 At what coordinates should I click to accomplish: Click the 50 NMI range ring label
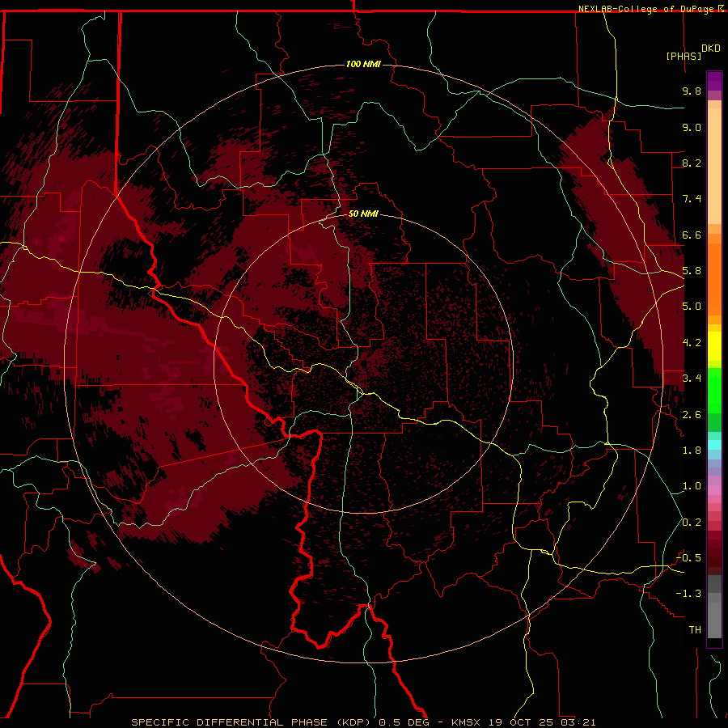[363, 214]
